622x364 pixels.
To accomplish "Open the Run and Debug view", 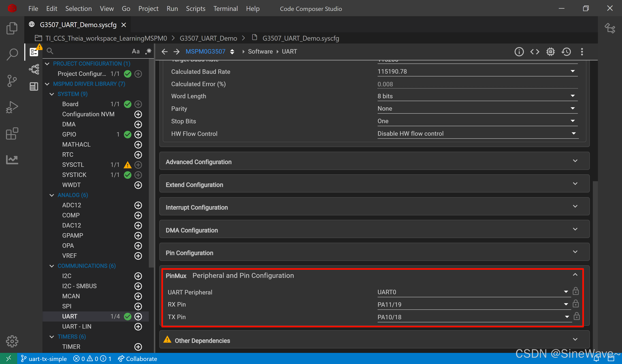I will point(12,107).
